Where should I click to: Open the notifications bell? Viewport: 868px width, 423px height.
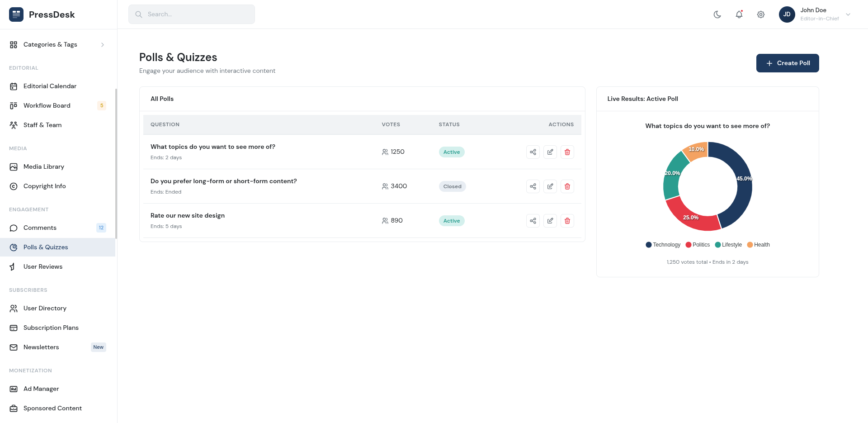(739, 14)
